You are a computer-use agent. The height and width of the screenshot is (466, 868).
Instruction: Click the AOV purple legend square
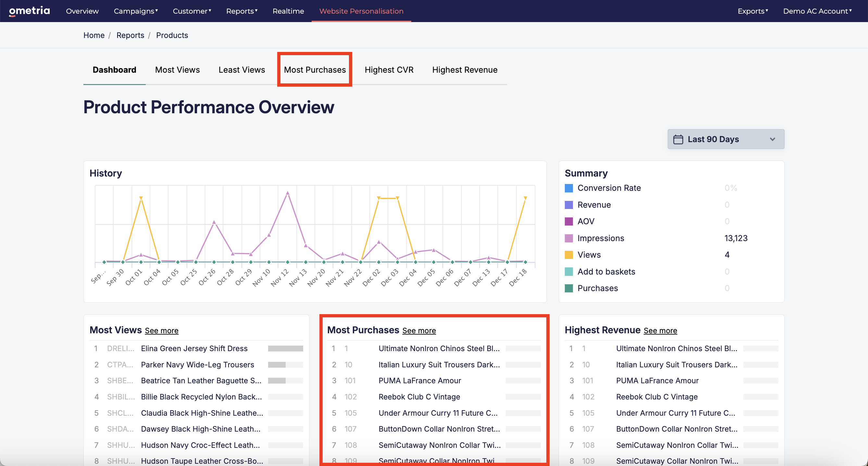pyautogui.click(x=569, y=221)
